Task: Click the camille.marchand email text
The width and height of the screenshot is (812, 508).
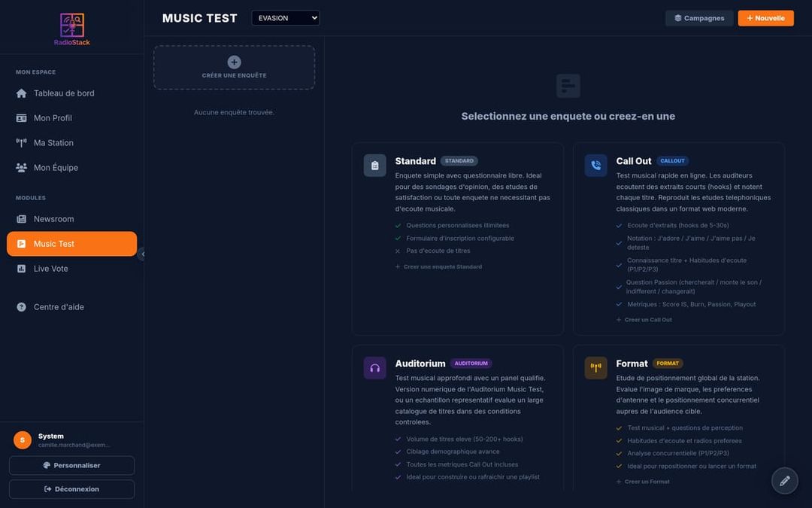Action: tap(74, 445)
